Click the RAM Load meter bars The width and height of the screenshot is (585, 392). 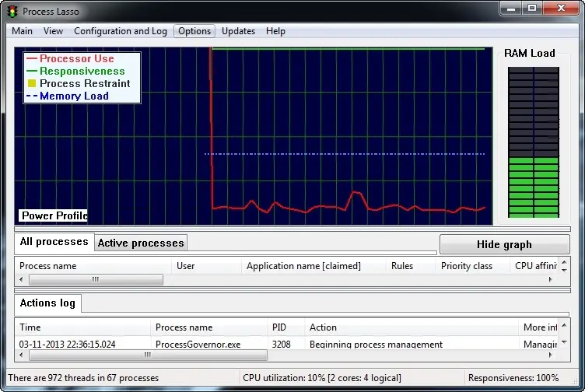[534, 142]
